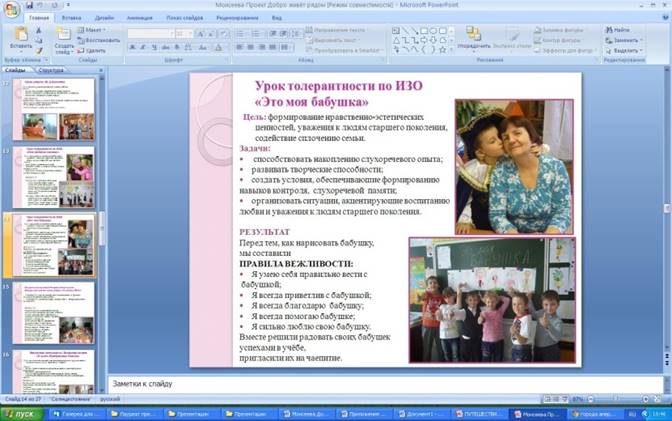
Task: Click Восстановить to reset the slide
Action: tap(99, 40)
